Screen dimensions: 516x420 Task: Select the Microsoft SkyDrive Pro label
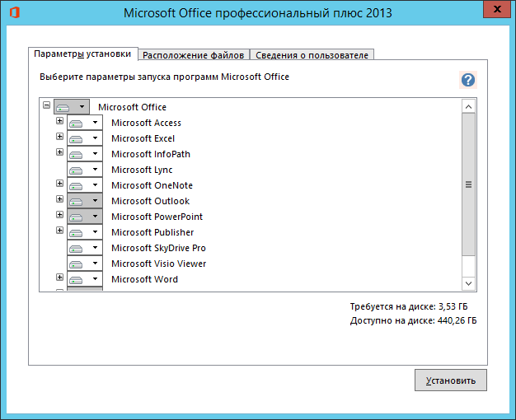pos(158,248)
